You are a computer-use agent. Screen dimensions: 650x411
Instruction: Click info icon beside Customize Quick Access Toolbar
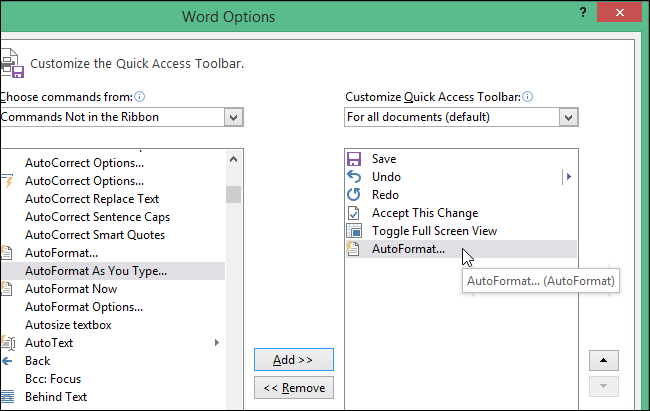click(527, 97)
